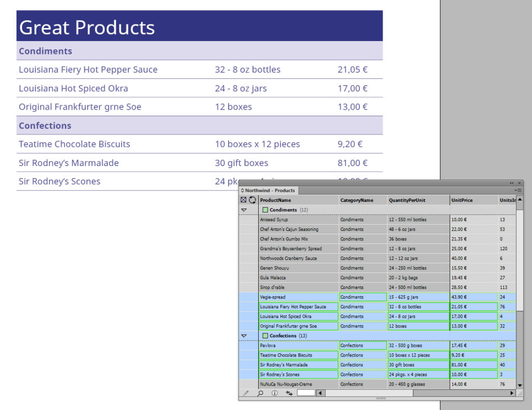Collapse the Condiments group triangle
The image size is (532, 410).
[x=244, y=210]
